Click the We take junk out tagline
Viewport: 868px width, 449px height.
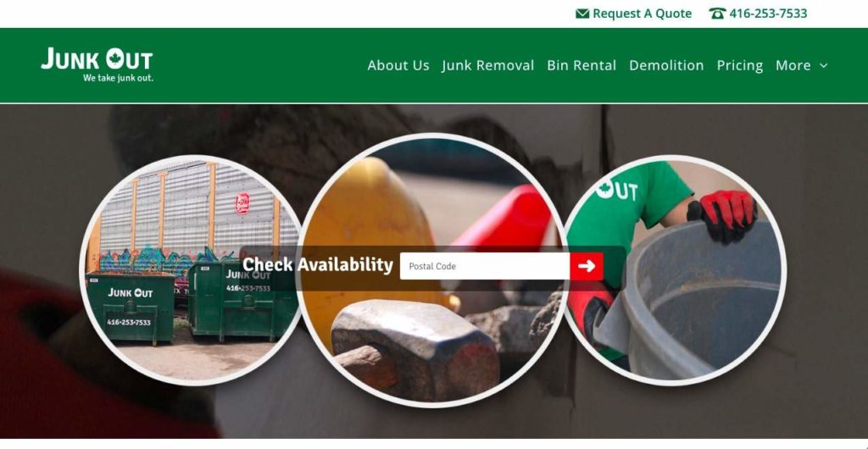(x=118, y=78)
